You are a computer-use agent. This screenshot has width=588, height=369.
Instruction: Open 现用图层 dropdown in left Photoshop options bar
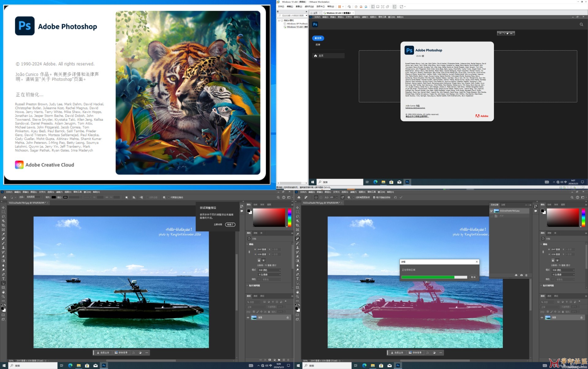coord(34,197)
